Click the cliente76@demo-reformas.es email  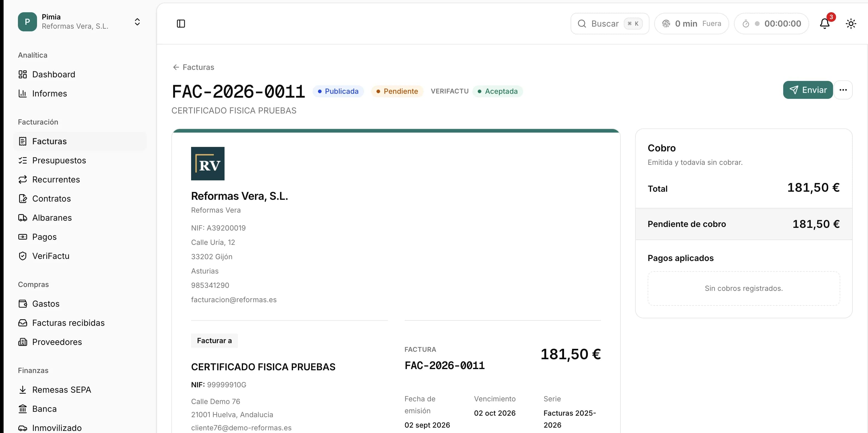(x=241, y=428)
